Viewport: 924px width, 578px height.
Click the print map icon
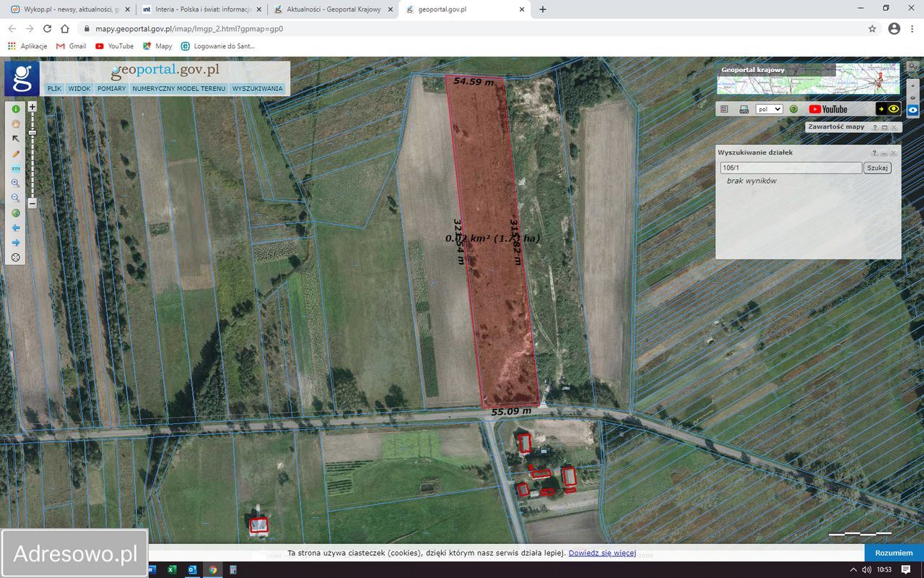[x=744, y=109]
